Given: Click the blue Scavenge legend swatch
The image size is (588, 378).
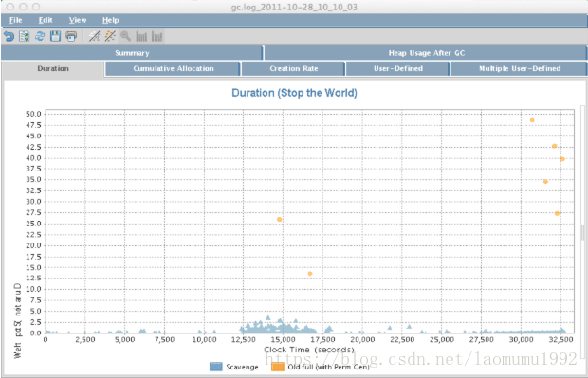Looking at the screenshot, I should [216, 367].
